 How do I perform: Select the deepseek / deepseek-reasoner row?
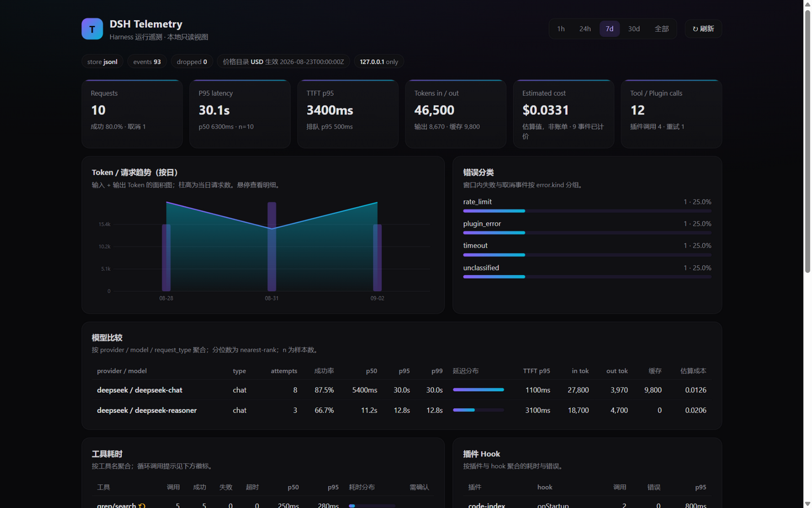[x=401, y=410]
